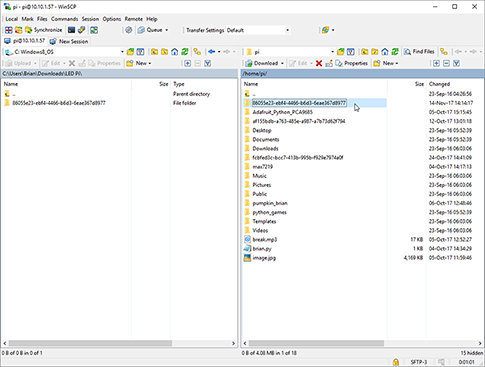
Task: Click the remote panel horizontal scrollbar
Action: click(x=316, y=343)
